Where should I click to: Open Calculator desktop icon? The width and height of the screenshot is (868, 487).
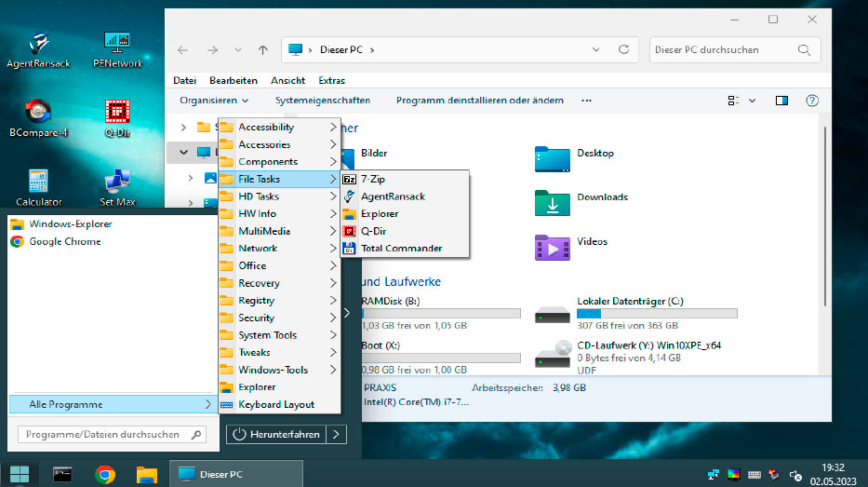tap(38, 187)
